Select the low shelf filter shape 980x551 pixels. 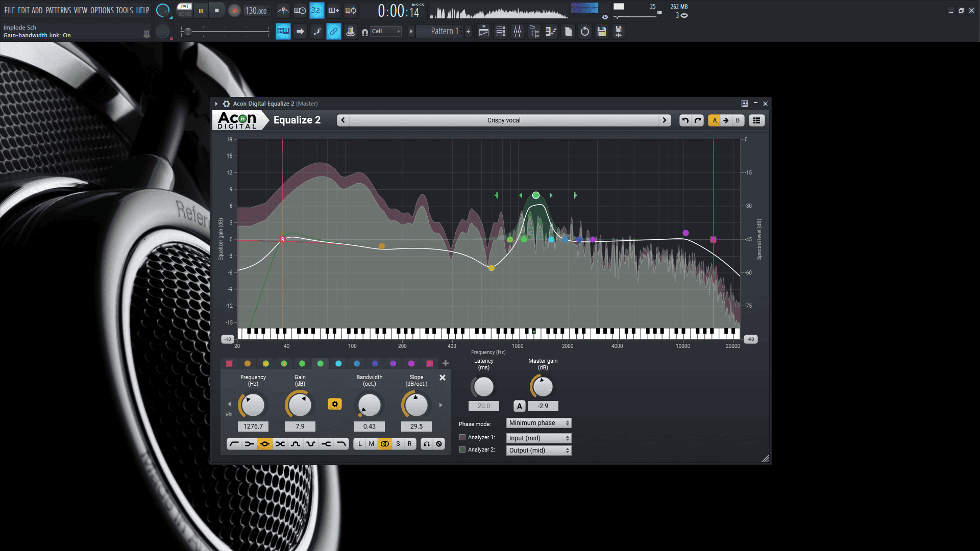[250, 444]
